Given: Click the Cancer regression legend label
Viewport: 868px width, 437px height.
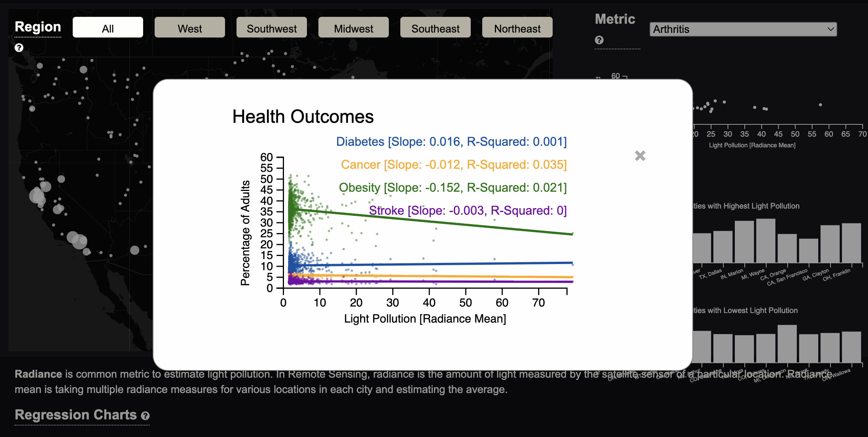Looking at the screenshot, I should tap(454, 165).
